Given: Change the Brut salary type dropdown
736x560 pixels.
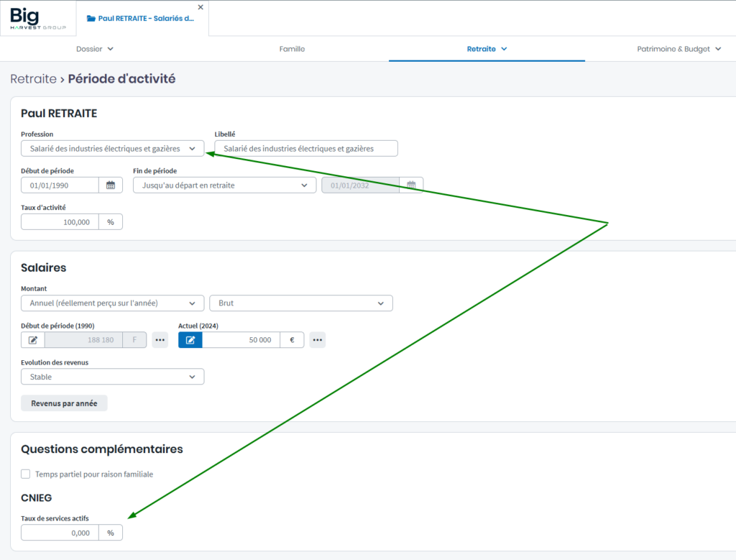Looking at the screenshot, I should click(x=300, y=303).
